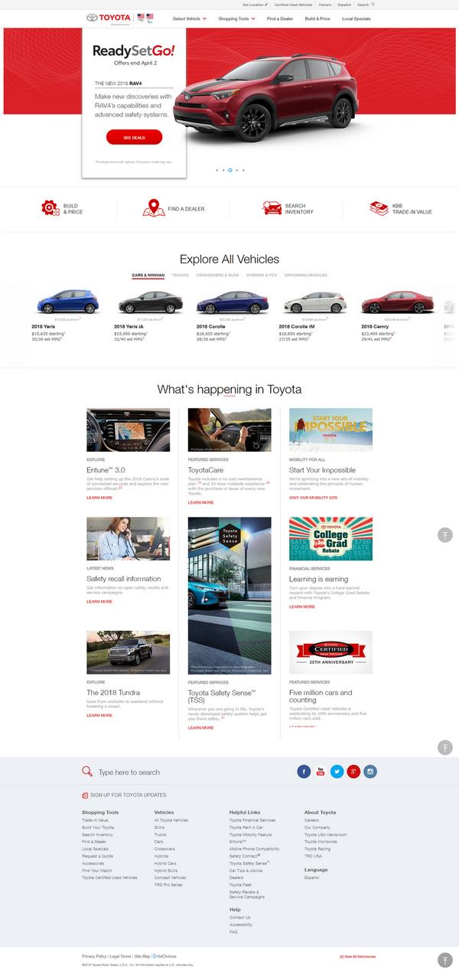Click Learn More under Safety recall information
459x980 pixels.
99,602
